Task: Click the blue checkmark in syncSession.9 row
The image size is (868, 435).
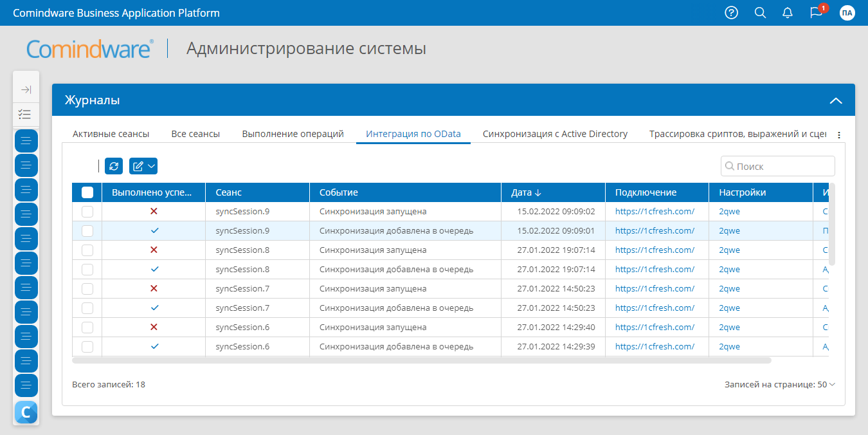Action: click(154, 230)
